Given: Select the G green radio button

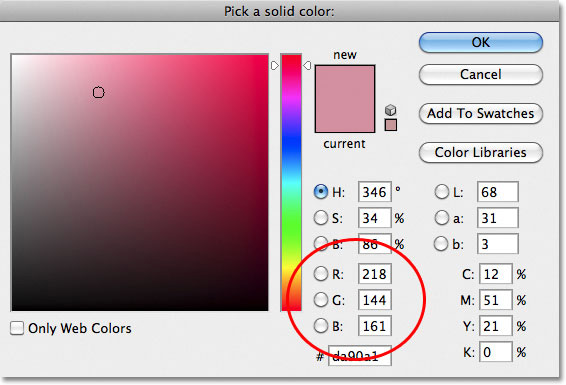Looking at the screenshot, I should click(321, 300).
